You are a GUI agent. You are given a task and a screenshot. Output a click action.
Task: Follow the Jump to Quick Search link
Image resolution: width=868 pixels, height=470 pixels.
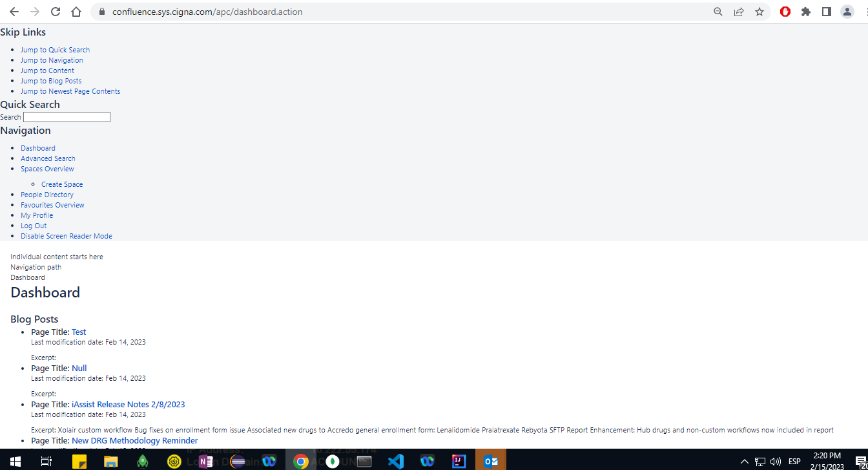pos(55,50)
